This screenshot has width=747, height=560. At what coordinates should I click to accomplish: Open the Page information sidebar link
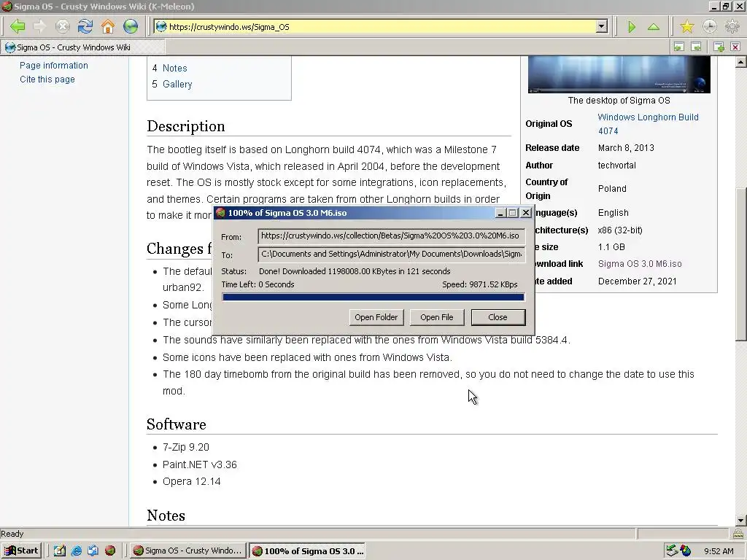point(54,65)
